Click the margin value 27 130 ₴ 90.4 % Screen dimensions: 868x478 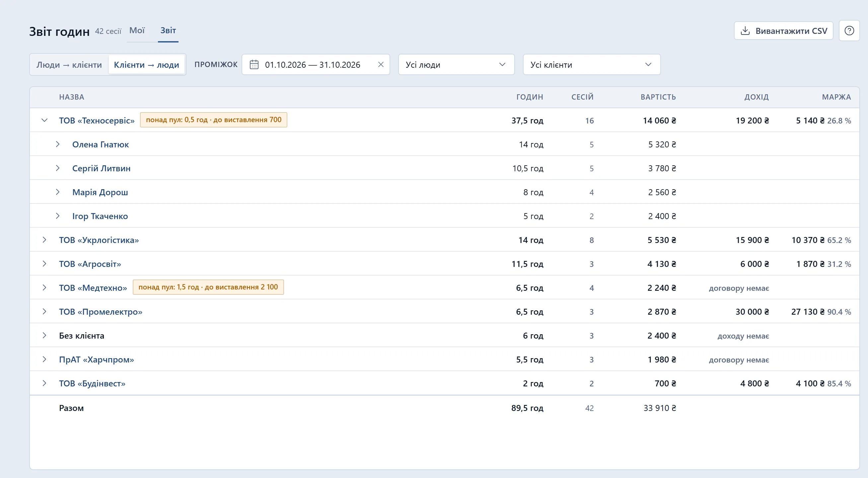821,312
